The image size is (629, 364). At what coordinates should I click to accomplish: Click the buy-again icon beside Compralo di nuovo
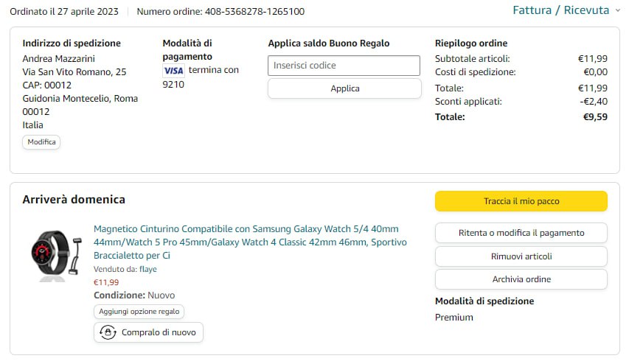point(108,332)
